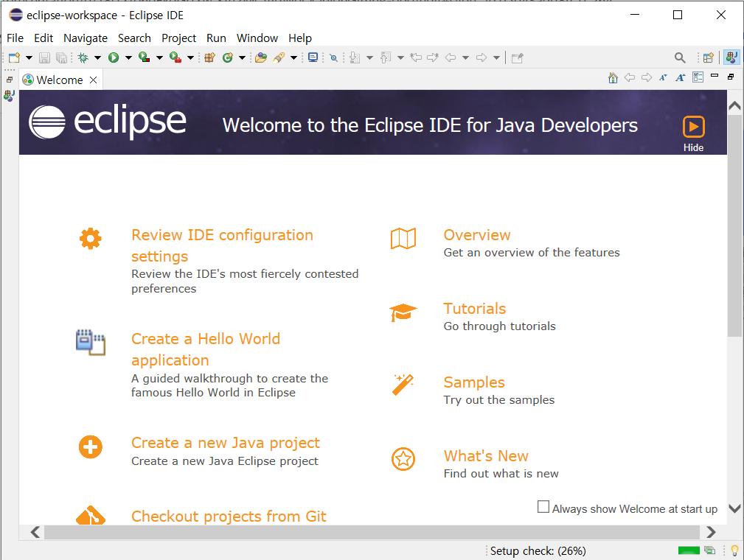Image resolution: width=744 pixels, height=560 pixels.
Task: Click the Open Terminal monitor icon
Action: (x=313, y=58)
